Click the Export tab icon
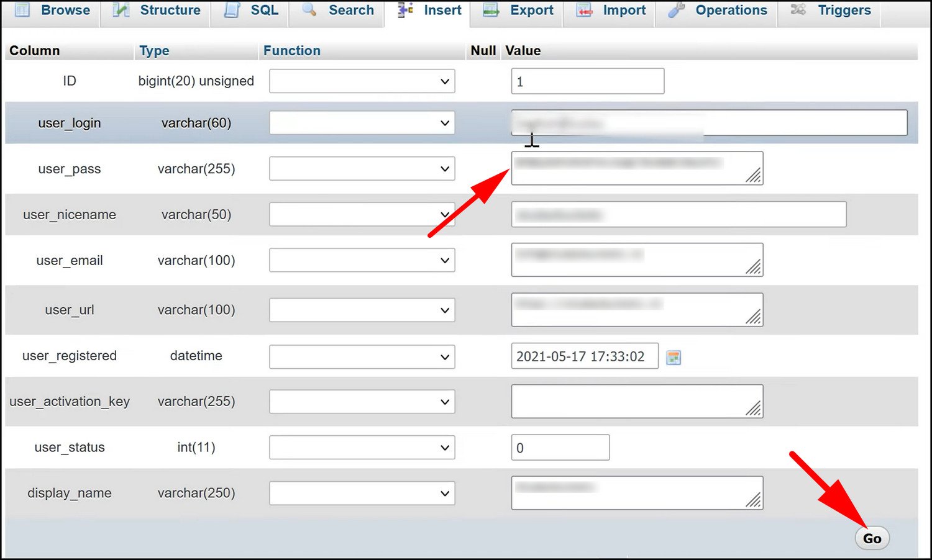 (491, 10)
